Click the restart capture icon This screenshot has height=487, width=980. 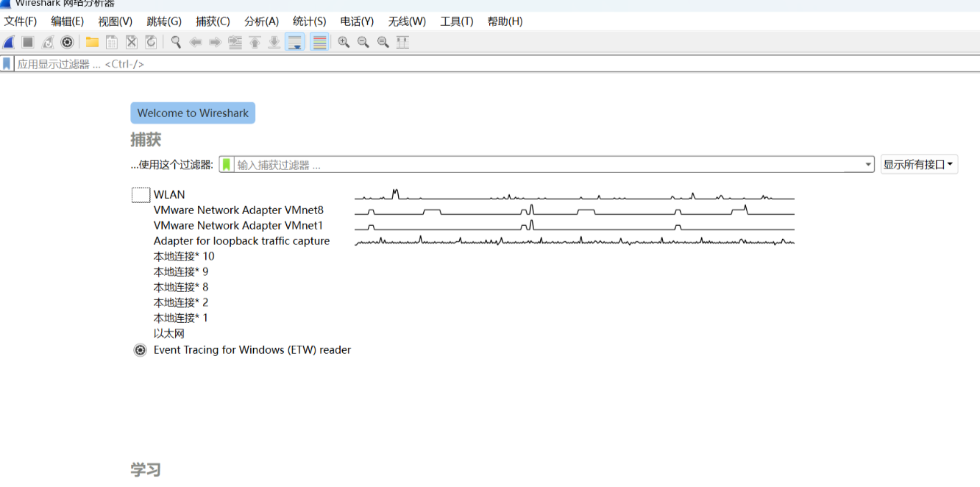48,42
